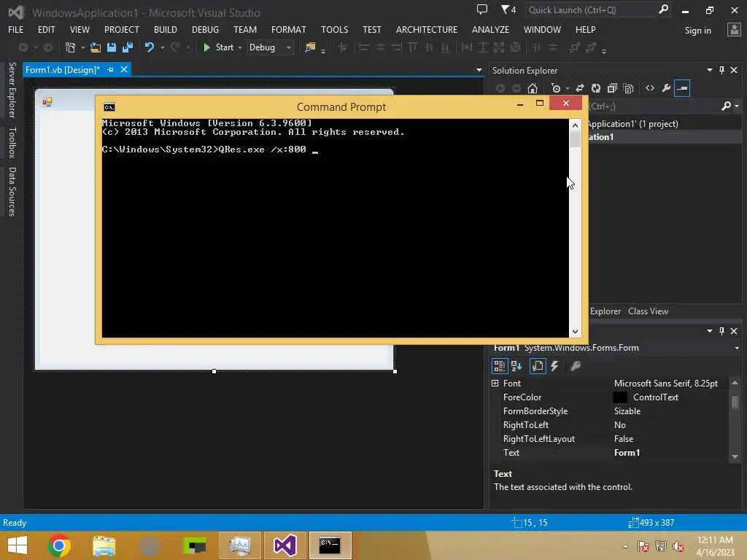Click the notifications flag icon

(508, 9)
